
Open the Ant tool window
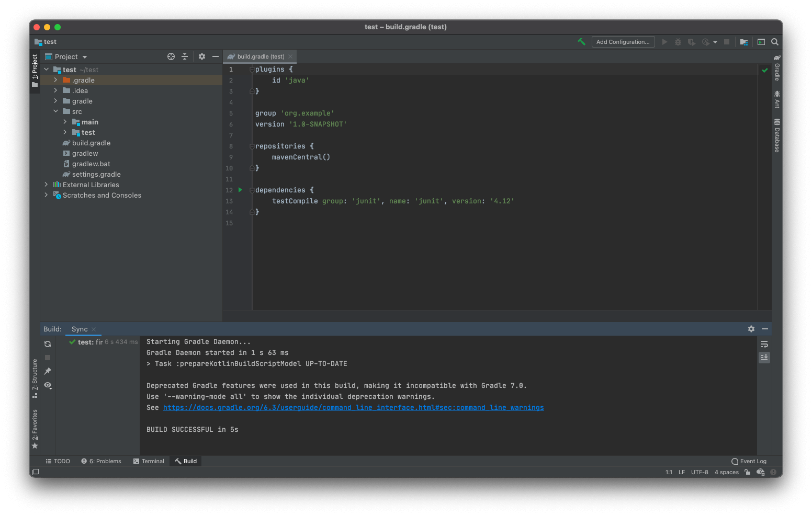pos(776,100)
